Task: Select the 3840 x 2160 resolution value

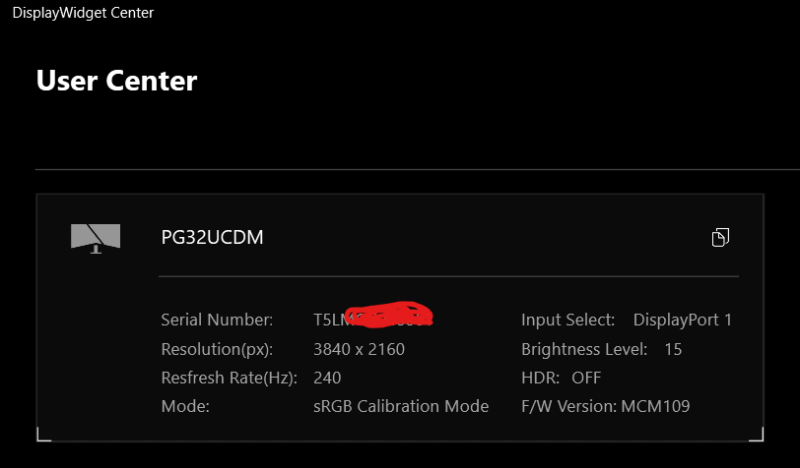Action: 359,349
